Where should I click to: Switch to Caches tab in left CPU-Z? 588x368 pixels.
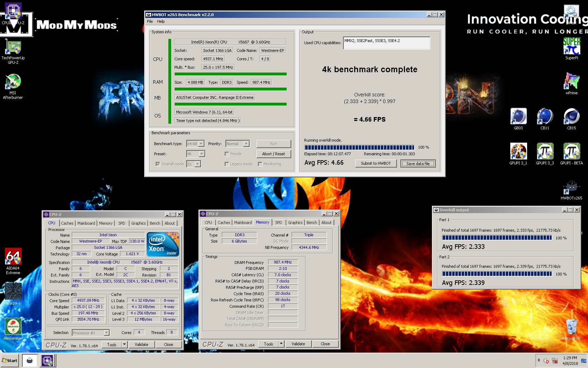tap(67, 223)
